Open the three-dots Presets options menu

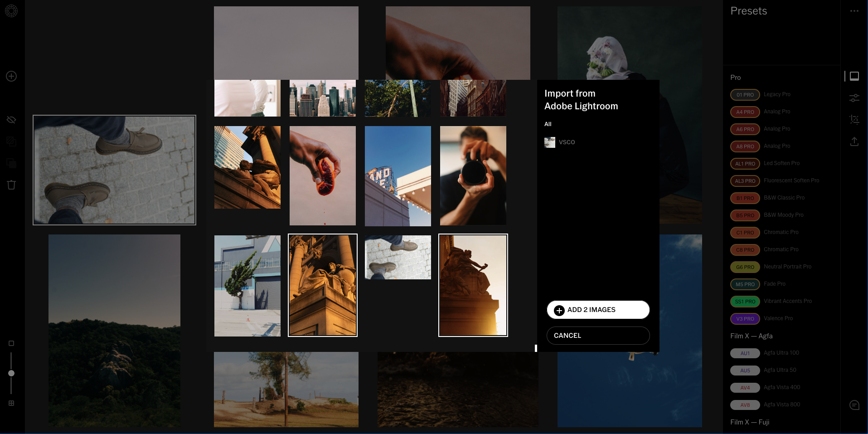pyautogui.click(x=854, y=11)
